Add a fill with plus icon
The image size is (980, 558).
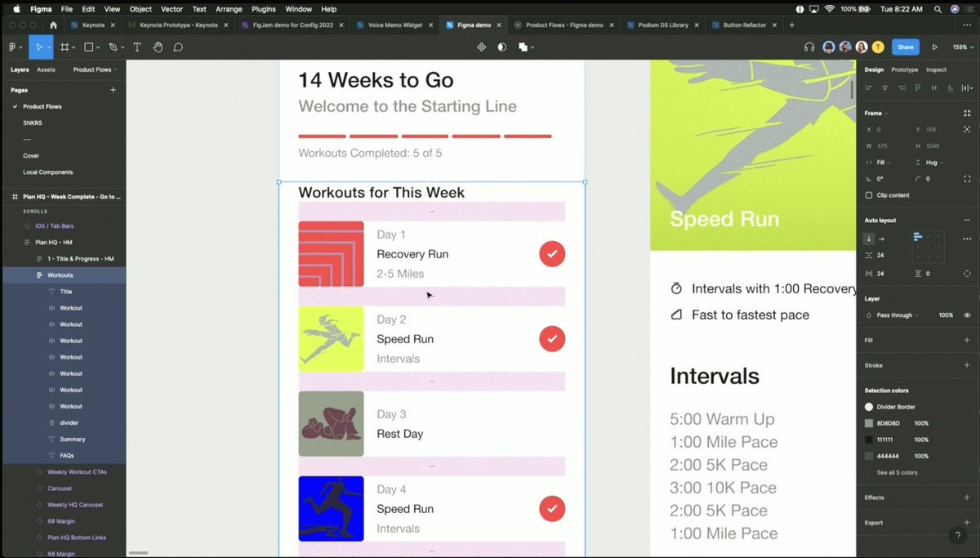(x=967, y=340)
